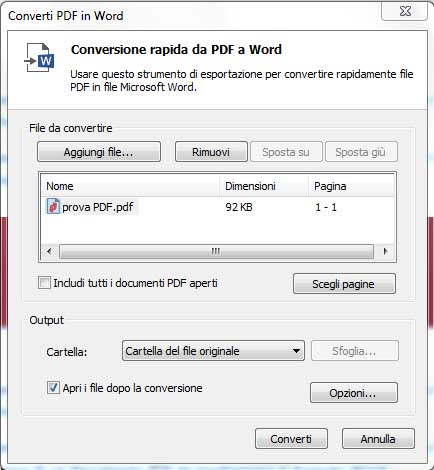This screenshot has height=470, width=434.
Task: Click the disabled Sposta su button
Action: (x=286, y=152)
